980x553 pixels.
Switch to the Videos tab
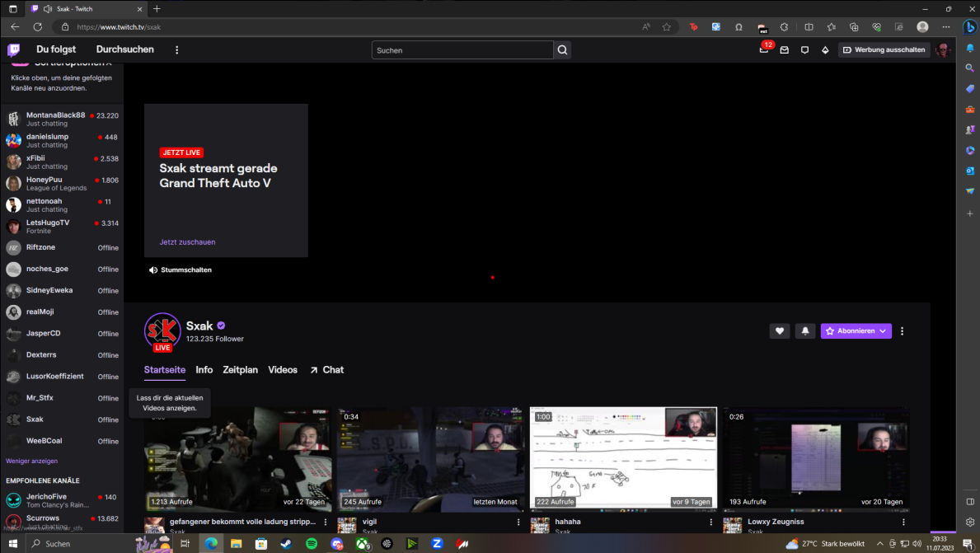pyautogui.click(x=283, y=370)
